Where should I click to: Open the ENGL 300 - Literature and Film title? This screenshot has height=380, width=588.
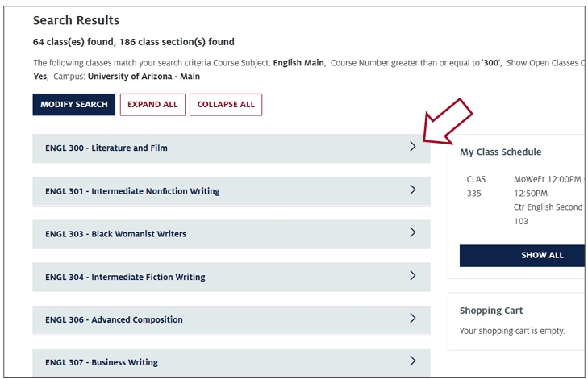(106, 148)
